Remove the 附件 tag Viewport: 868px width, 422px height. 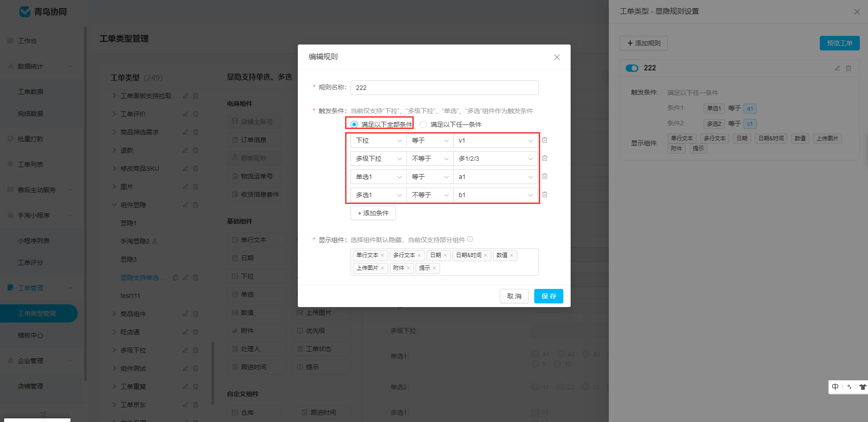(408, 268)
